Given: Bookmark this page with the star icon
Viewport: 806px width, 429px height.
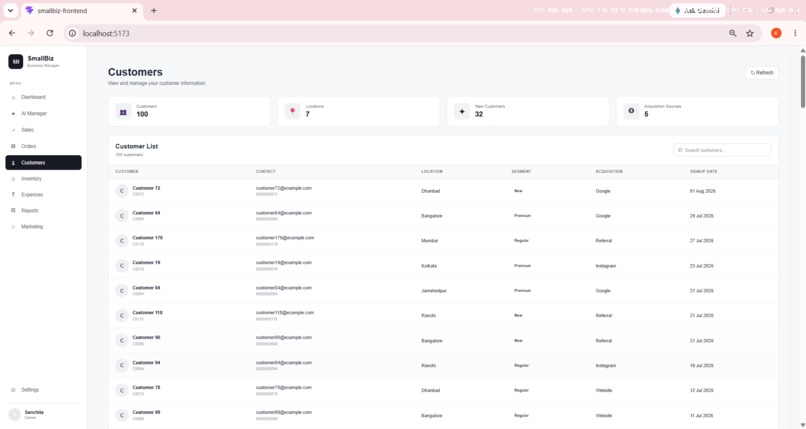Looking at the screenshot, I should click(x=750, y=33).
